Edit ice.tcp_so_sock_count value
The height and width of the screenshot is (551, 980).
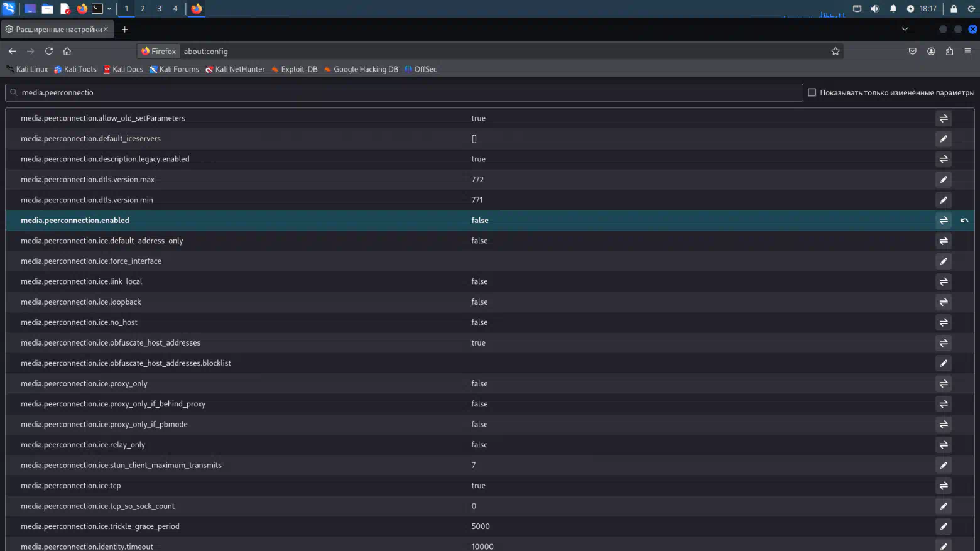[x=943, y=506]
